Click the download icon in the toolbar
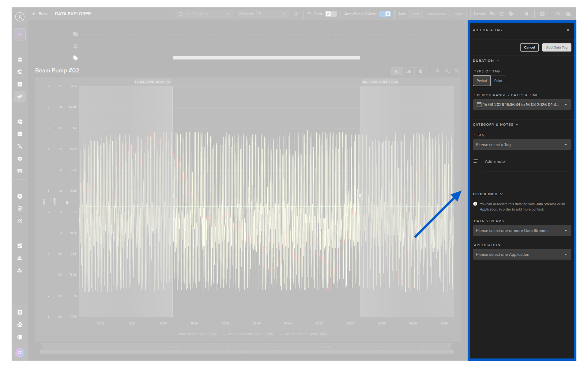The width and height of the screenshot is (588, 368). pos(542,14)
